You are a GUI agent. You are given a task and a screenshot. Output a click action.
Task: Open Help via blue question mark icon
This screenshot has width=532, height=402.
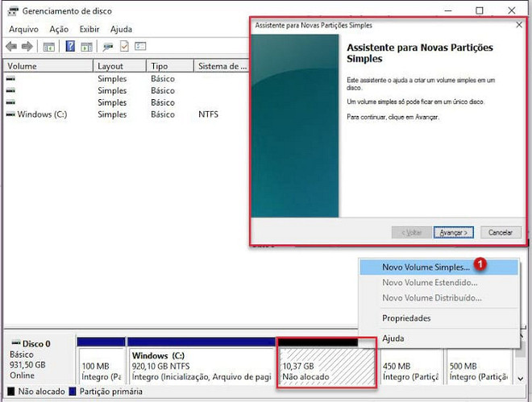pos(70,46)
